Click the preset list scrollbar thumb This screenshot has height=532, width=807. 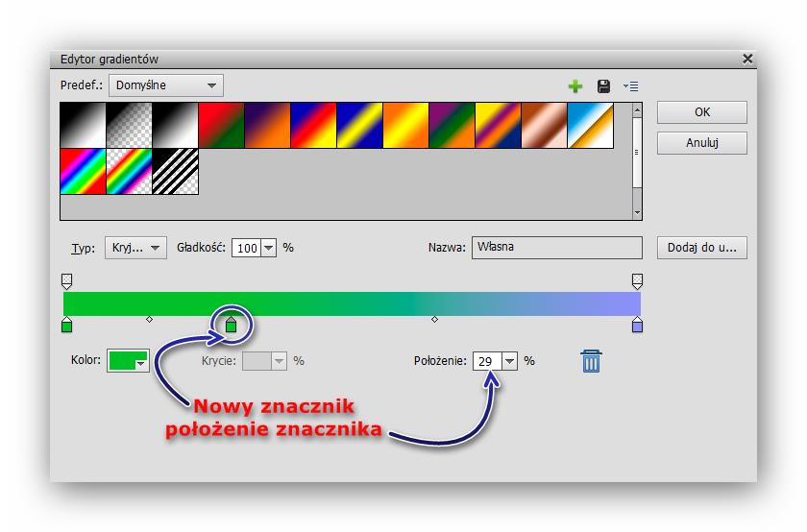pos(637,153)
